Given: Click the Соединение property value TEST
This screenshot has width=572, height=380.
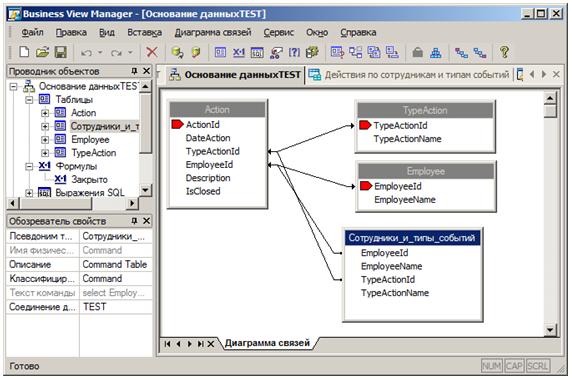Looking at the screenshot, I should [x=115, y=307].
